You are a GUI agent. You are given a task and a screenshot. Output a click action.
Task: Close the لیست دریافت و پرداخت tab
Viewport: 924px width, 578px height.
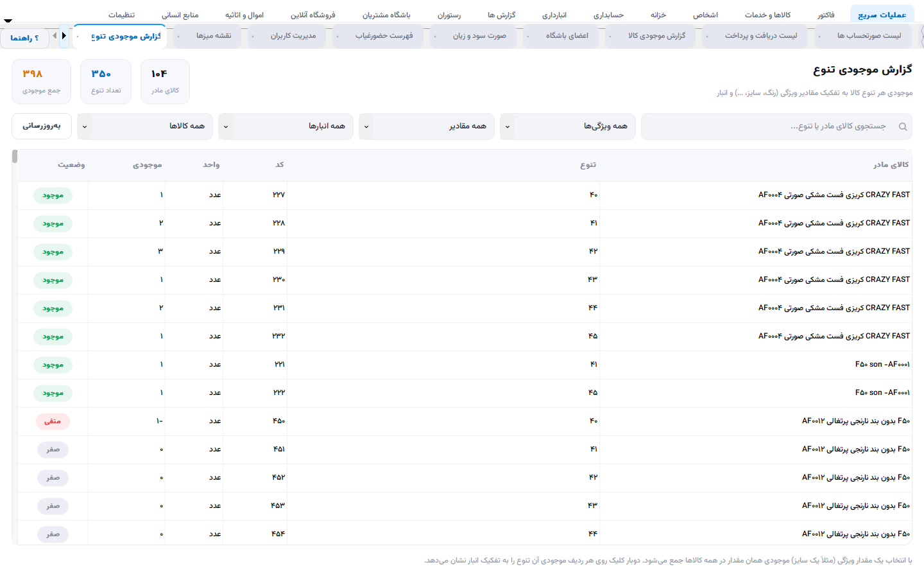(x=707, y=36)
